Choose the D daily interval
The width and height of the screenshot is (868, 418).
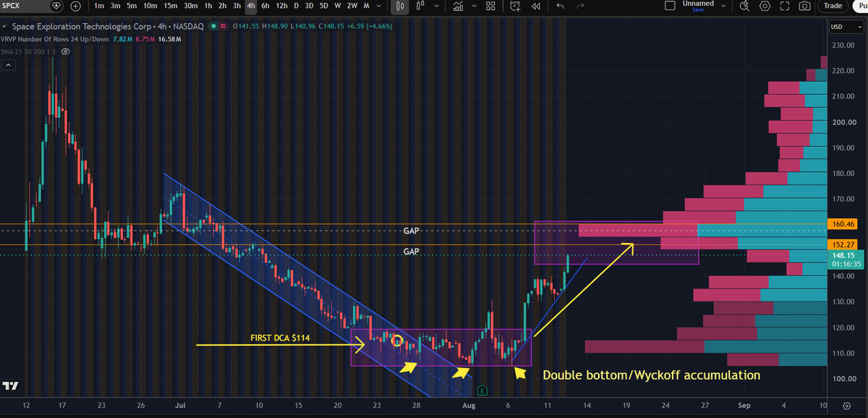(x=295, y=6)
